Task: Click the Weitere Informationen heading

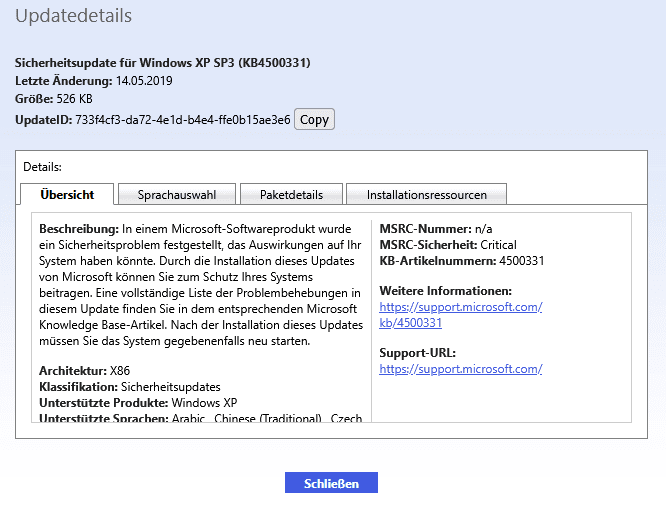Action: [446, 291]
